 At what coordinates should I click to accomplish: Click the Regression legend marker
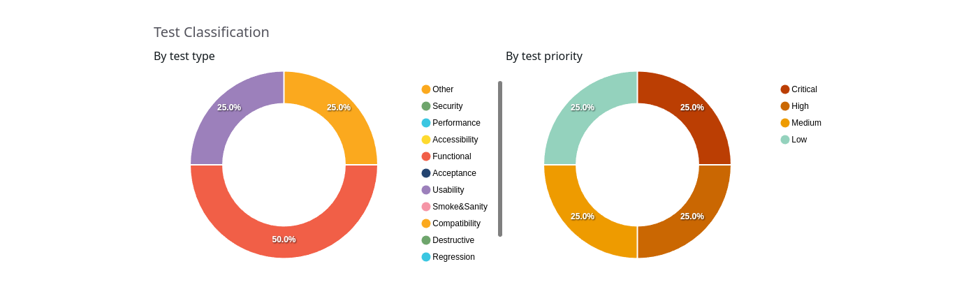(426, 257)
